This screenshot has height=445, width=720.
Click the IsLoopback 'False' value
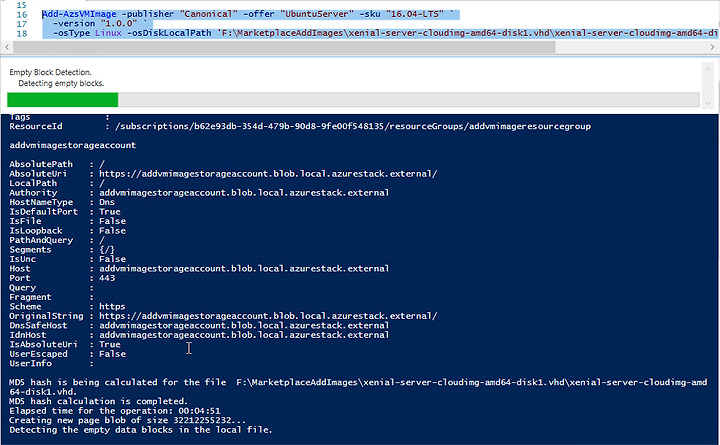pos(112,231)
